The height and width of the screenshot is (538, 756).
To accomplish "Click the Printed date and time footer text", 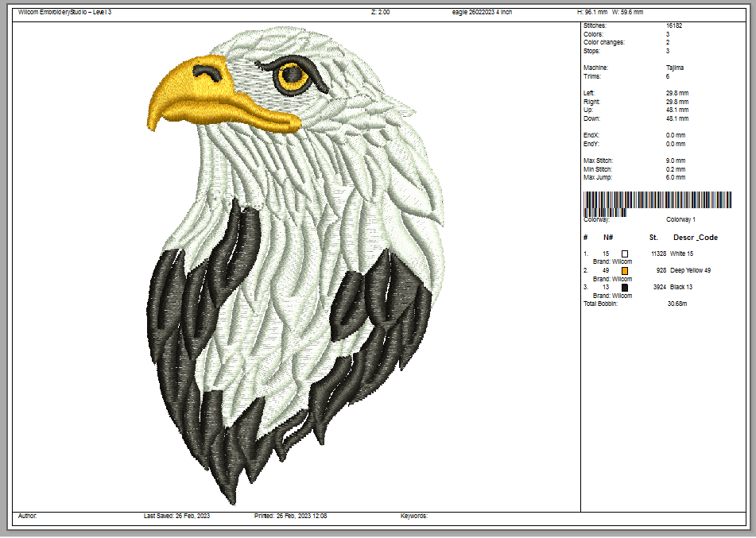I will 290,516.
